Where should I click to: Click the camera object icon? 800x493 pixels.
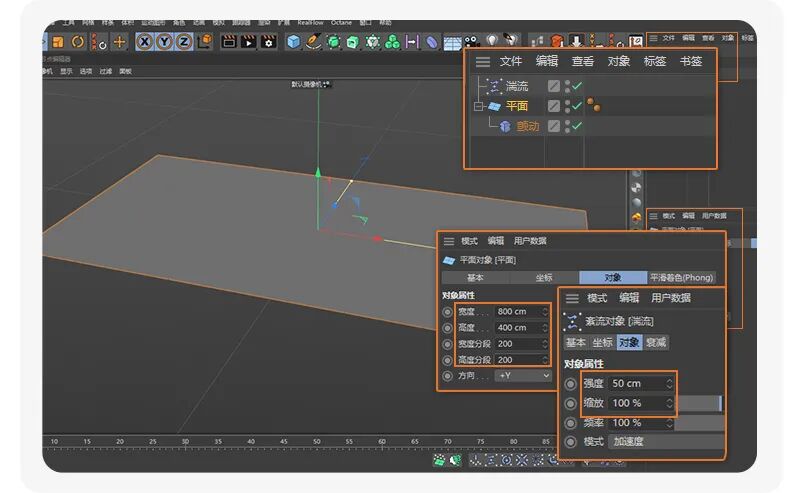click(x=472, y=42)
